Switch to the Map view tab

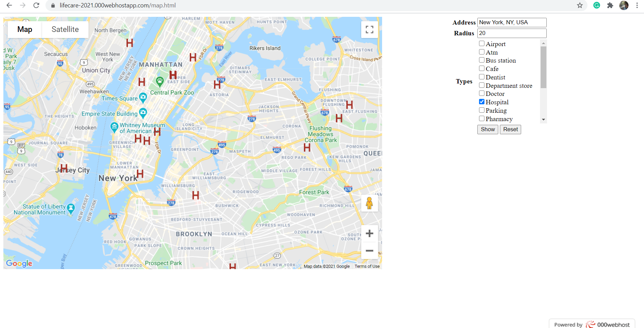click(x=25, y=30)
